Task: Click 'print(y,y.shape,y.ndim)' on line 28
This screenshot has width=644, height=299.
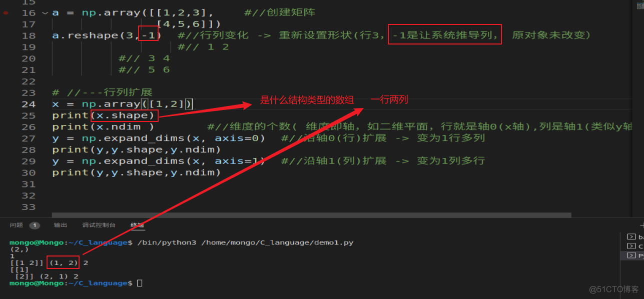Action: tap(136, 149)
